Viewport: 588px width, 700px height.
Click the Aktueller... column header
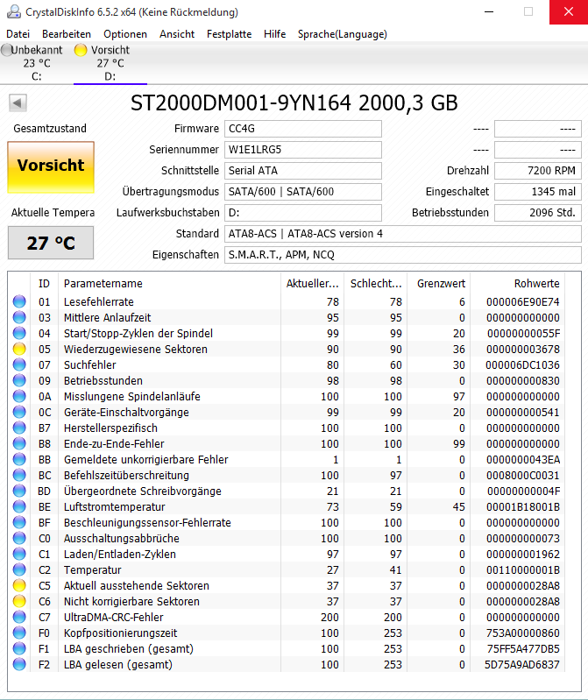(312, 284)
